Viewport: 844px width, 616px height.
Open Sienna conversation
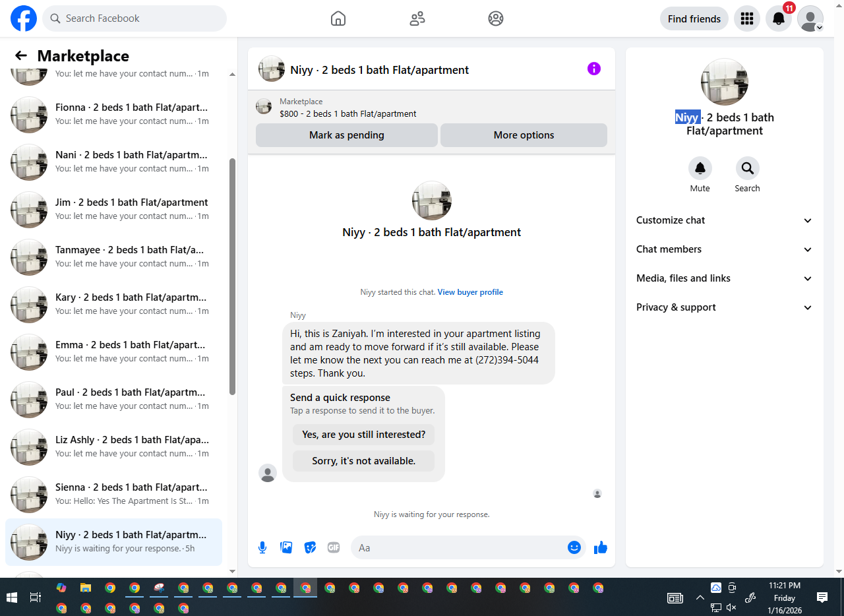coord(113,495)
